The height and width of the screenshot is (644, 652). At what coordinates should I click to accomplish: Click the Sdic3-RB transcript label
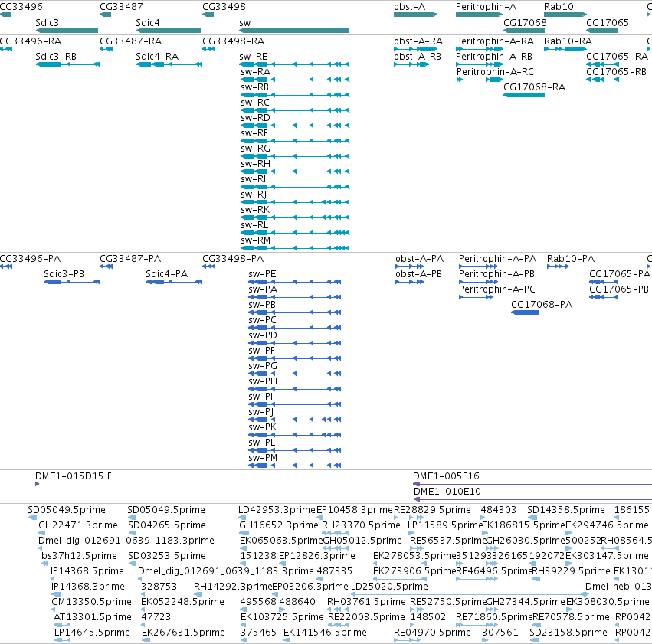[x=56, y=57]
